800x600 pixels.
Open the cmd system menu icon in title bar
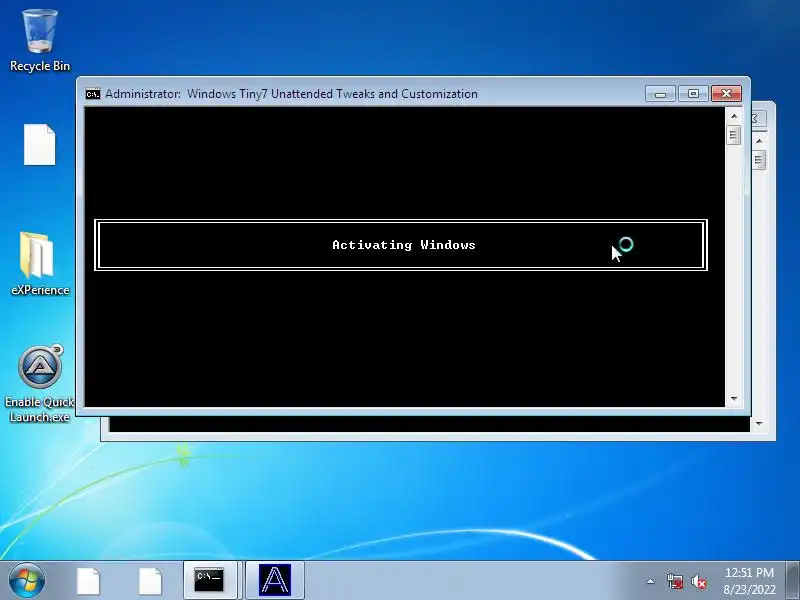93,94
